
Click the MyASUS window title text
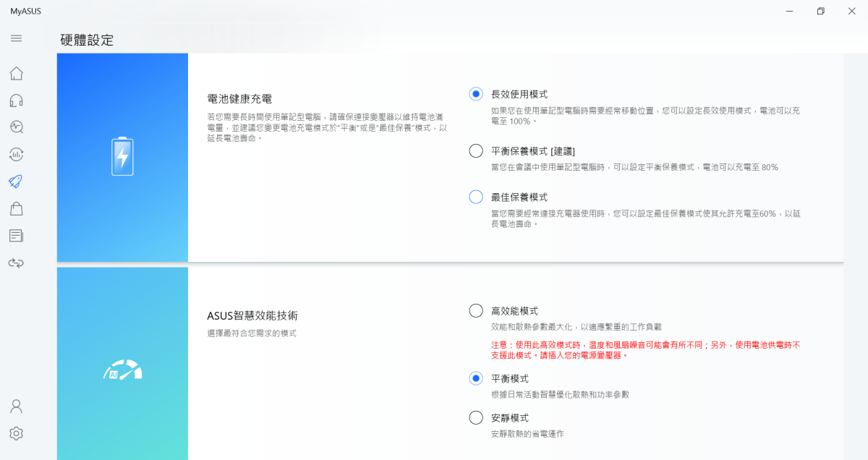pyautogui.click(x=27, y=11)
